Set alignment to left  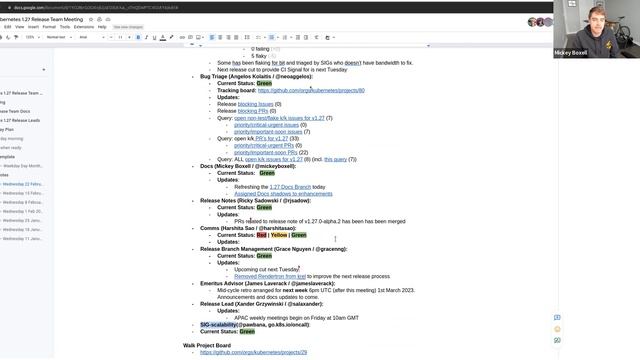pyautogui.click(x=212, y=37)
